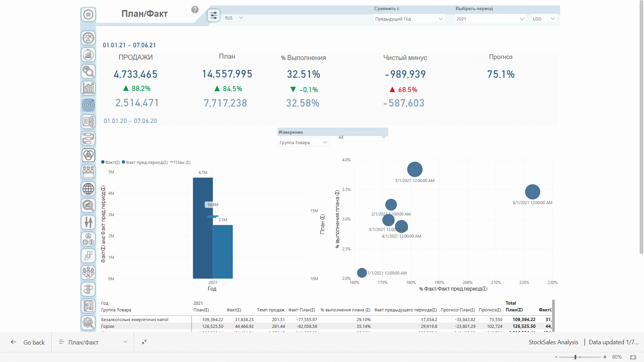Click the StockSales Analysis link
Image resolution: width=644 pixels, height=362 pixels.
pos(553,342)
